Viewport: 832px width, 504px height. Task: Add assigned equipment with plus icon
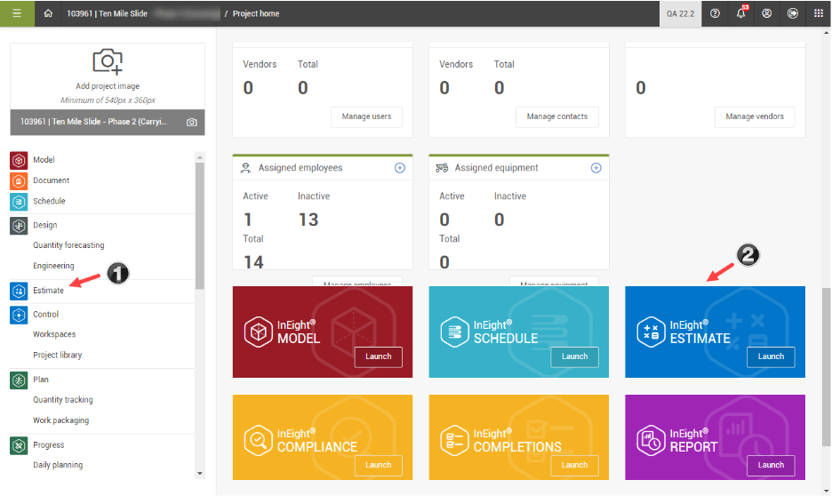pyautogui.click(x=596, y=168)
